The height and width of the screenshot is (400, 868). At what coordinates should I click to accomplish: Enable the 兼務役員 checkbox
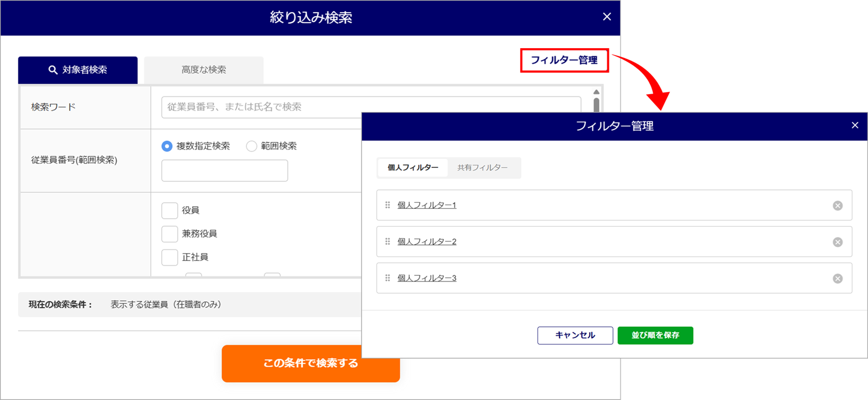[x=169, y=234]
